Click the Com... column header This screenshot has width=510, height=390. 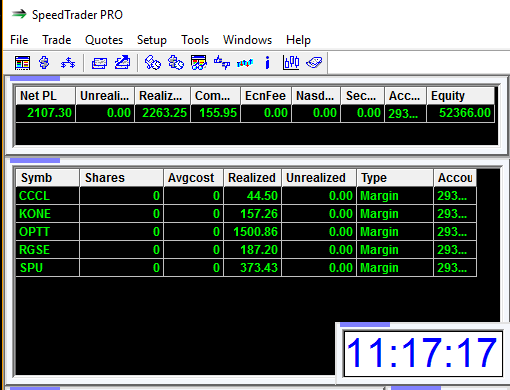[x=215, y=96]
